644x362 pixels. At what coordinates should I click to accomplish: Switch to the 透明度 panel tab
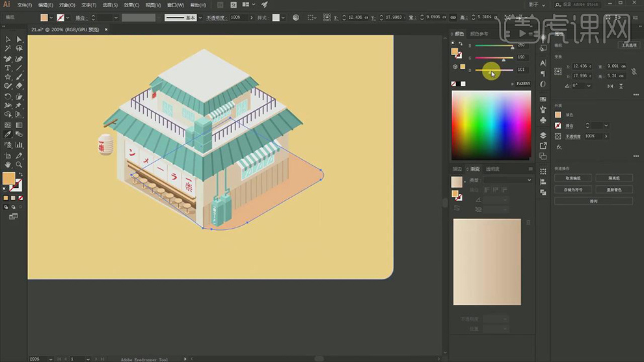tap(493, 169)
